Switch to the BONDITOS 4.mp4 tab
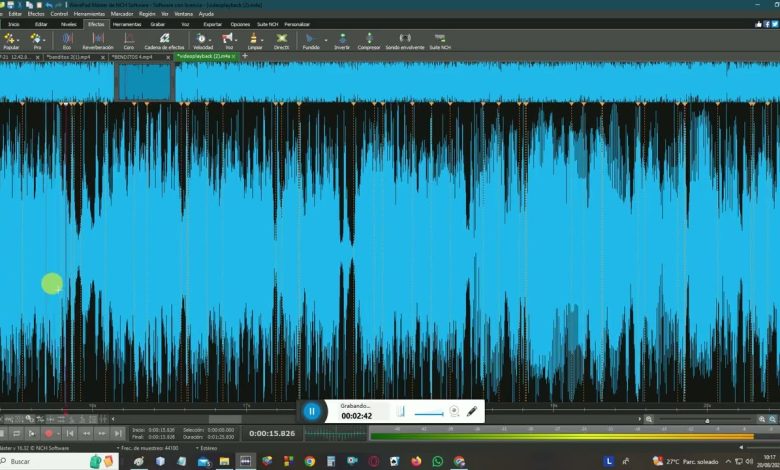Viewport: 780px width, 470px height. pos(132,57)
